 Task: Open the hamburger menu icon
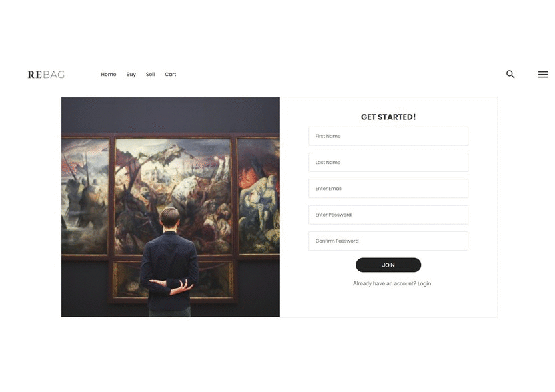pos(542,74)
